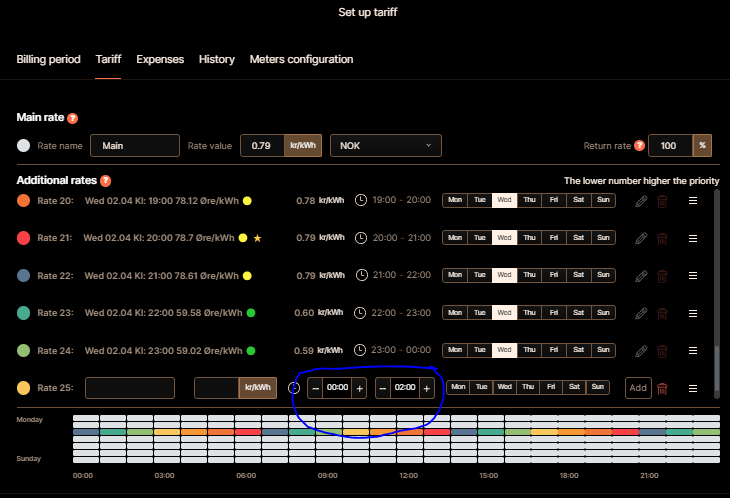This screenshot has width=730, height=498.
Task: Decrease Rate 25 start time 00:00
Action: coord(315,388)
